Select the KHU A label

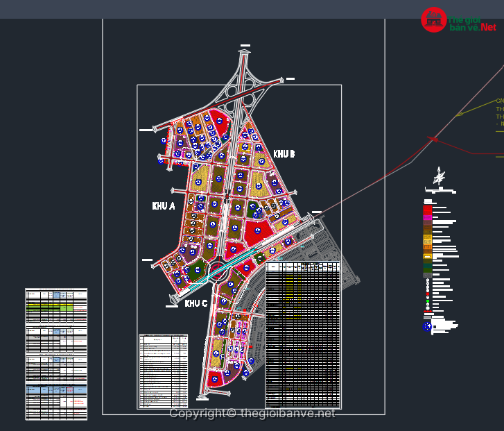[164, 206]
